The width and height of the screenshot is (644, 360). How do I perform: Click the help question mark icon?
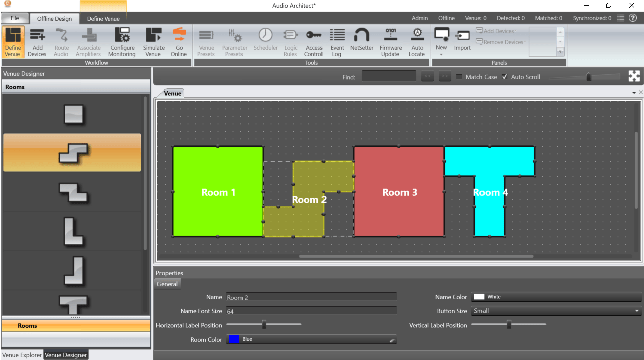[x=633, y=18]
